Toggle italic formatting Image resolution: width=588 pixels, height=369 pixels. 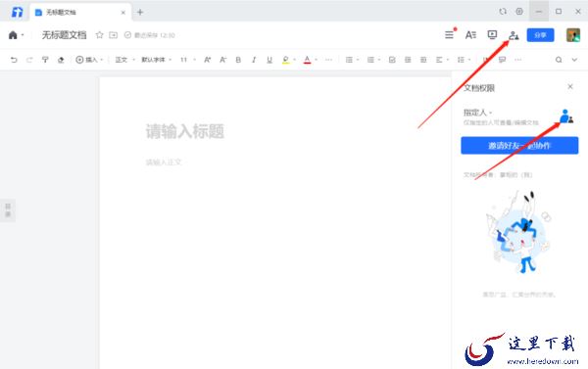(254, 60)
